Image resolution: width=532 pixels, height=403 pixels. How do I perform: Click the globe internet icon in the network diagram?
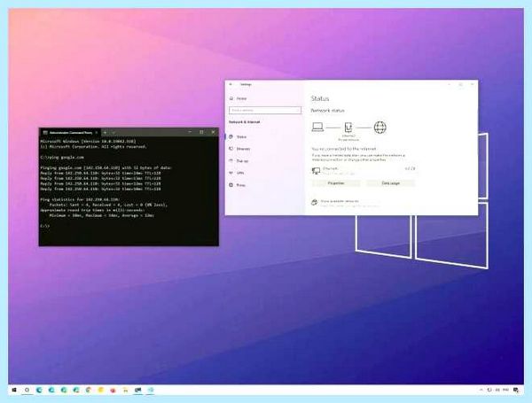pos(380,128)
